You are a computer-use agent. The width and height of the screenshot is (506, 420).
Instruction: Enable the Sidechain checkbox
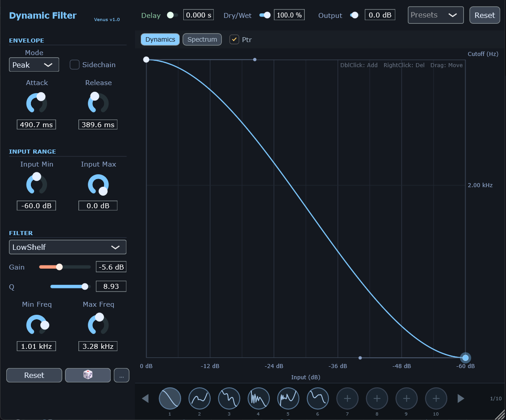pyautogui.click(x=74, y=64)
